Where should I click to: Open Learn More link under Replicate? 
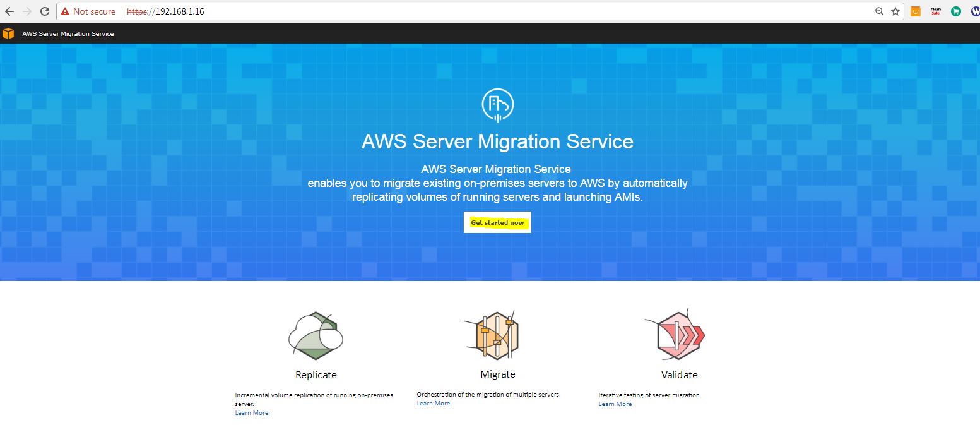(x=252, y=413)
